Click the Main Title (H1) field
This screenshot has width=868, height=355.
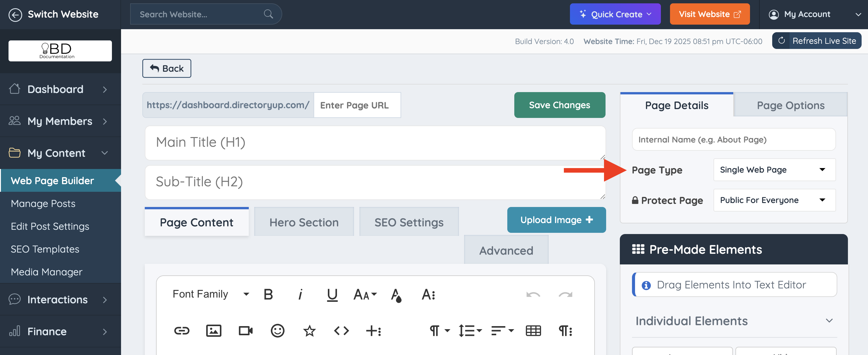point(375,143)
